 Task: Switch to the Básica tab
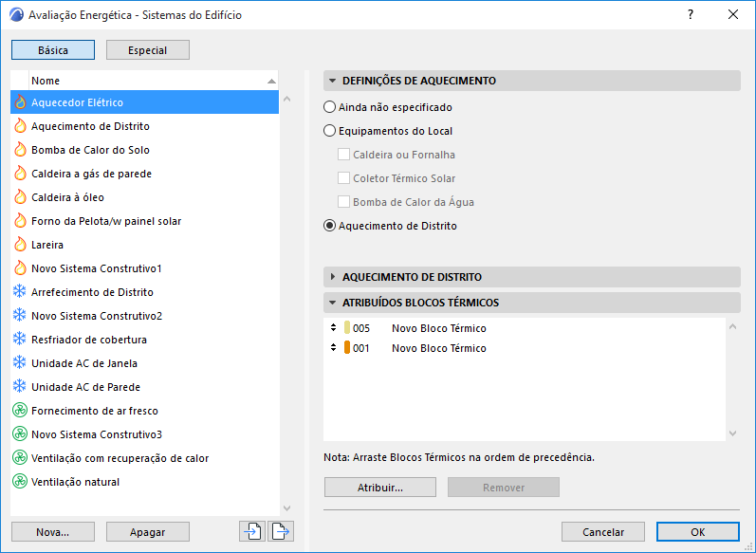(53, 50)
